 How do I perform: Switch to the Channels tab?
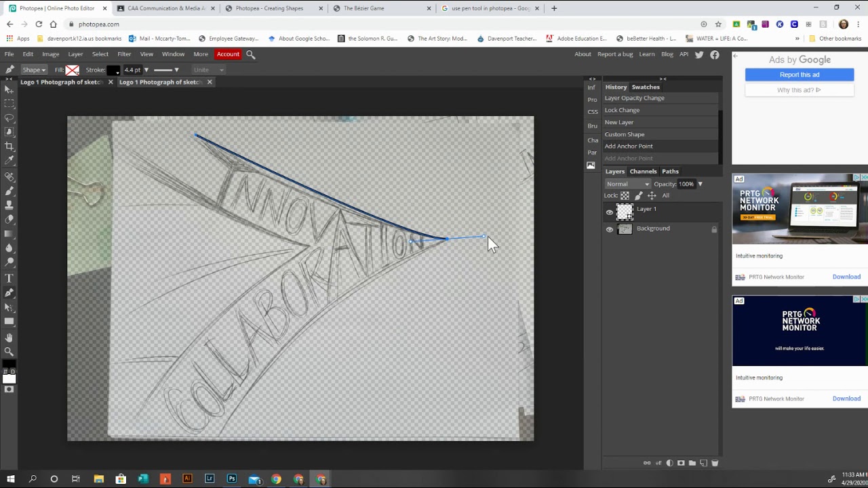tap(643, 171)
